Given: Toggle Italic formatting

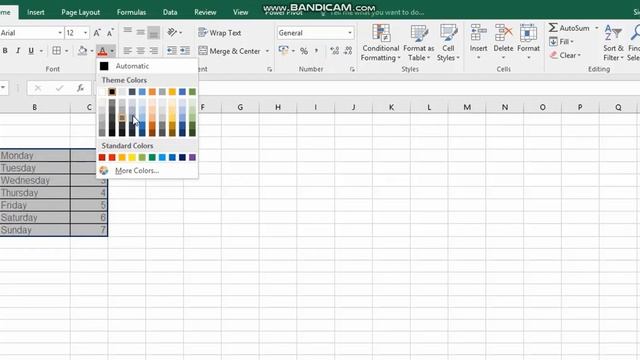Looking at the screenshot, I should click(x=18, y=51).
